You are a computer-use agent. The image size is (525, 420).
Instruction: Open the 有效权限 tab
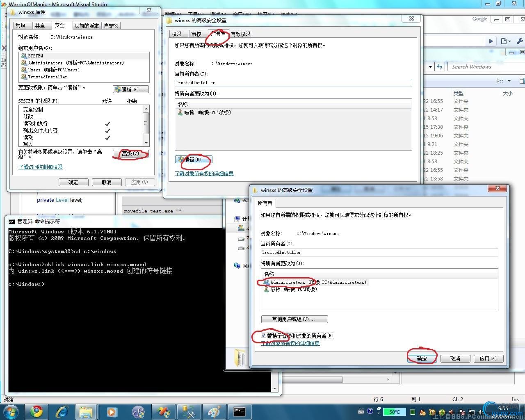(x=240, y=34)
